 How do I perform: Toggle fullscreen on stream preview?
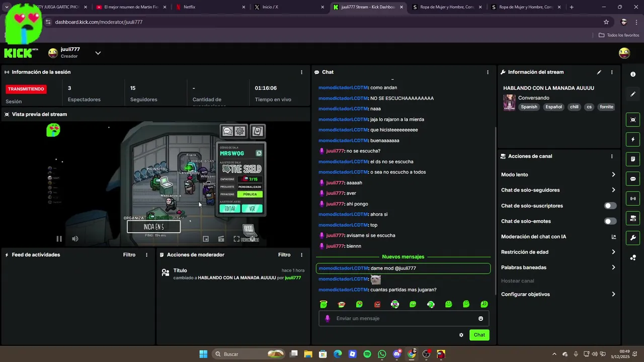tap(236, 239)
